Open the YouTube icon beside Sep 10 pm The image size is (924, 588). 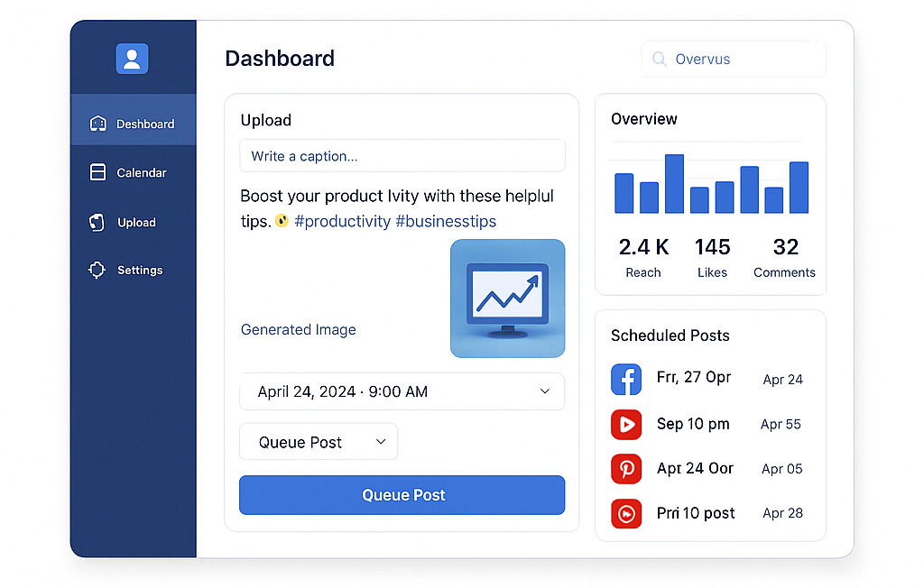[626, 424]
